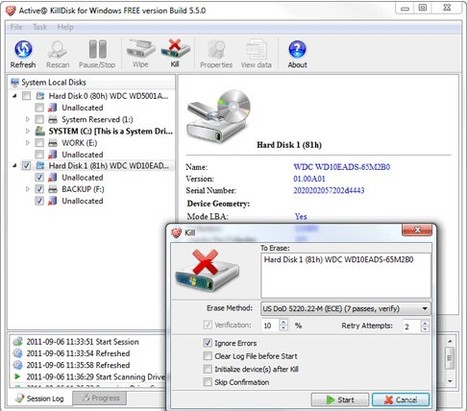
Task: Close the Kill dialog with red X
Action: coord(417,230)
